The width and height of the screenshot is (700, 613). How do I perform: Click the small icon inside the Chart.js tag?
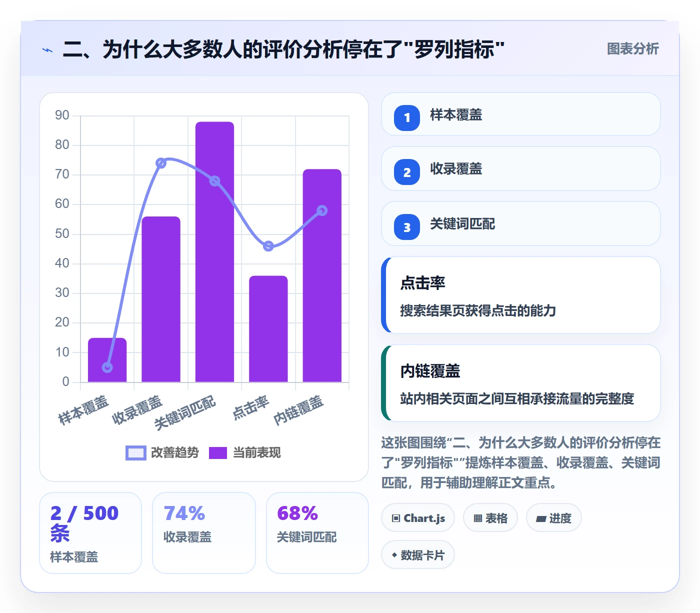[396, 518]
